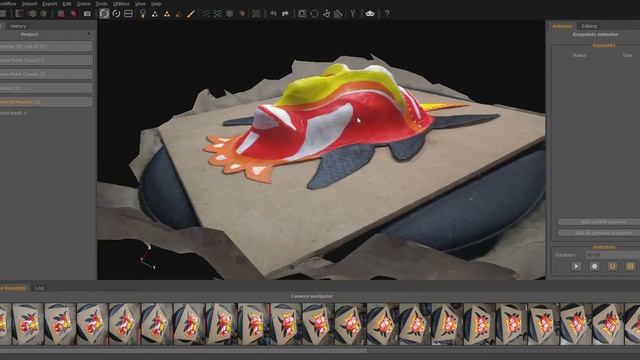This screenshot has width=640, height=360.
Task: Click the red point cloud toolbar icon
Action: tap(73, 13)
